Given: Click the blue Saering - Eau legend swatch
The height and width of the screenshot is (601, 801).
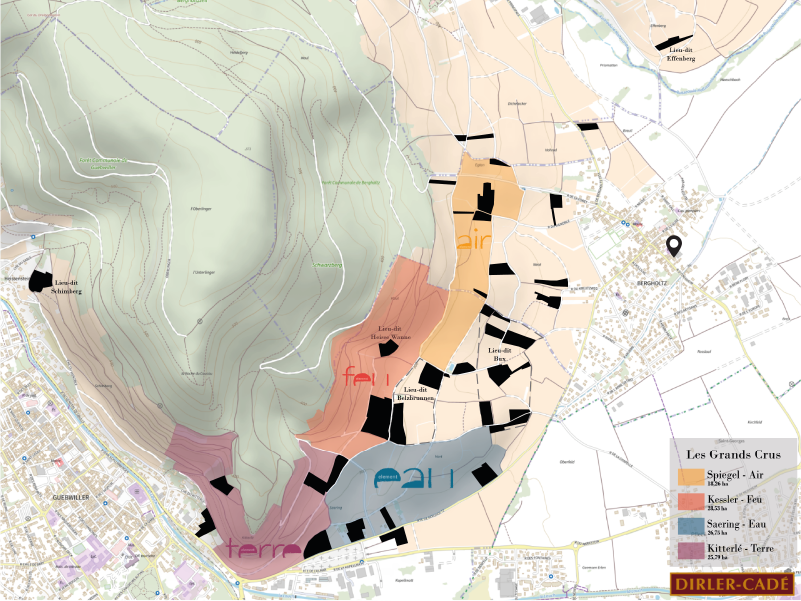Looking at the screenshot, I should point(690,525).
